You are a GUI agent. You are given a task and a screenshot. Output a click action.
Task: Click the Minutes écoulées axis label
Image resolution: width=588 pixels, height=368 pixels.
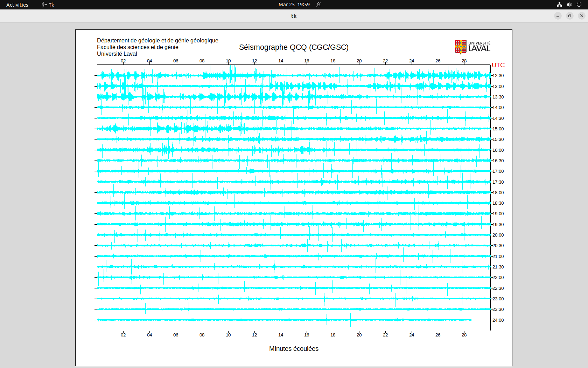pyautogui.click(x=294, y=349)
